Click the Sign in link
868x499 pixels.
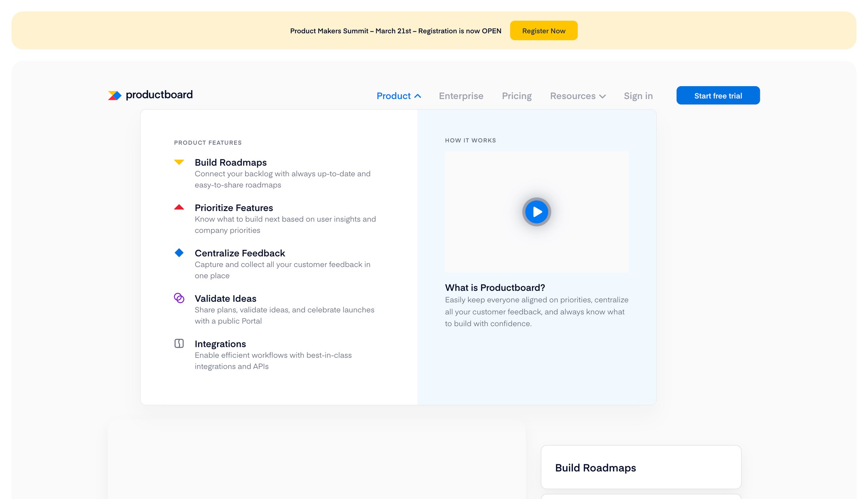point(638,96)
